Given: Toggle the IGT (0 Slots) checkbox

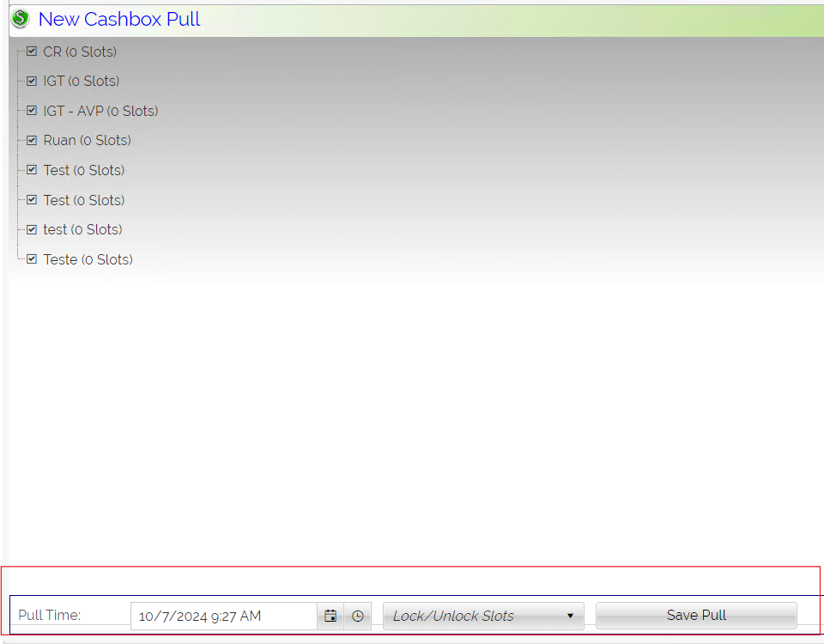Looking at the screenshot, I should [x=32, y=81].
